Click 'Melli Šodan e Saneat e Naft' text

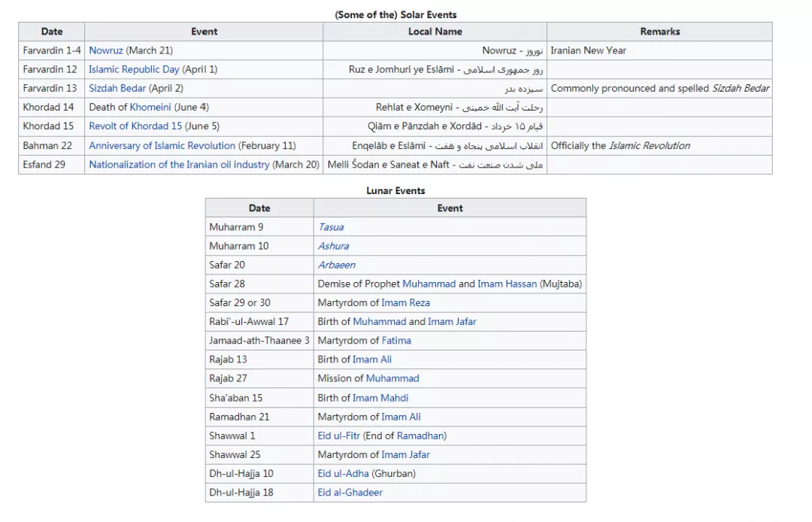(389, 165)
